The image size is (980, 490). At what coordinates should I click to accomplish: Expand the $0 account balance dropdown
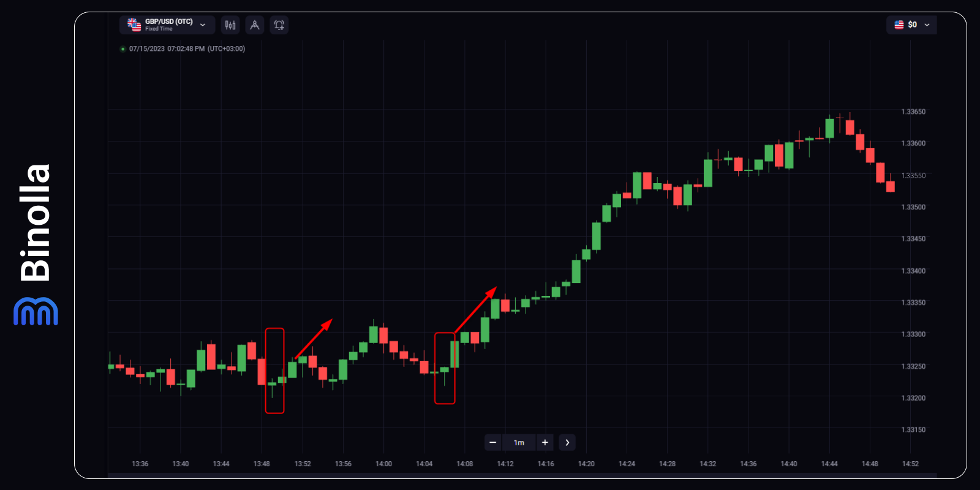(911, 25)
